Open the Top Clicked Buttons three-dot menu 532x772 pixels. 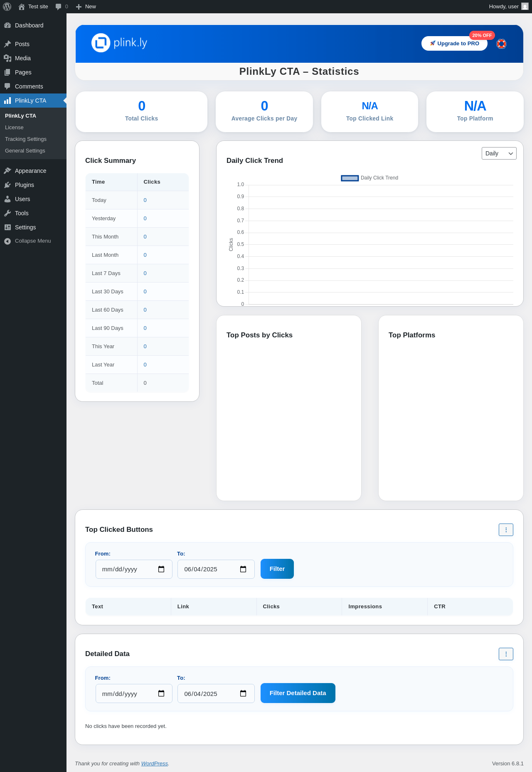(506, 530)
